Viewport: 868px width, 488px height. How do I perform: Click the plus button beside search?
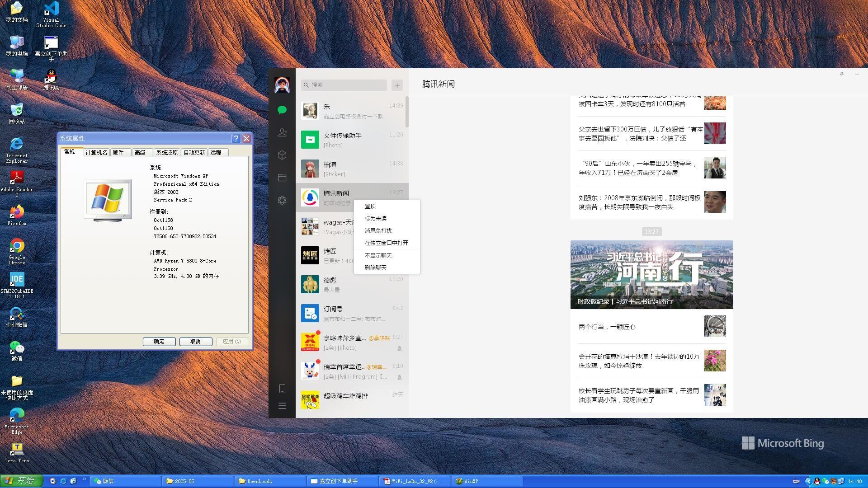397,85
